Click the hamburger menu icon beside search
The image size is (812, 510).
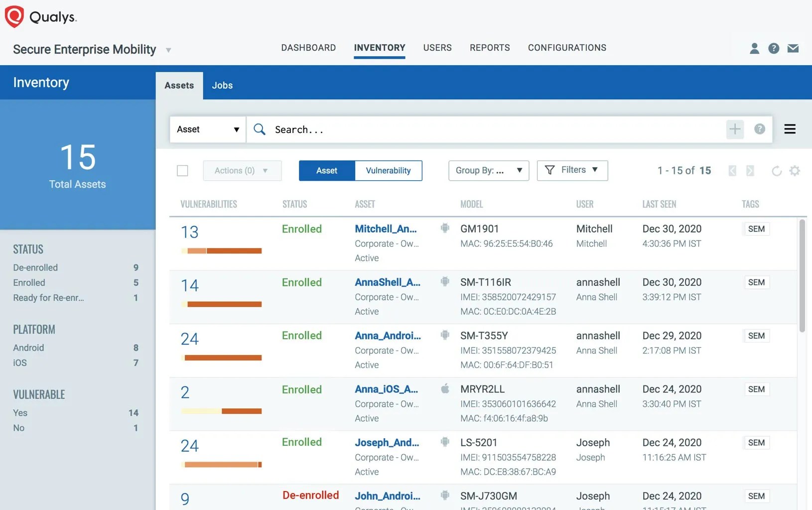pos(790,129)
